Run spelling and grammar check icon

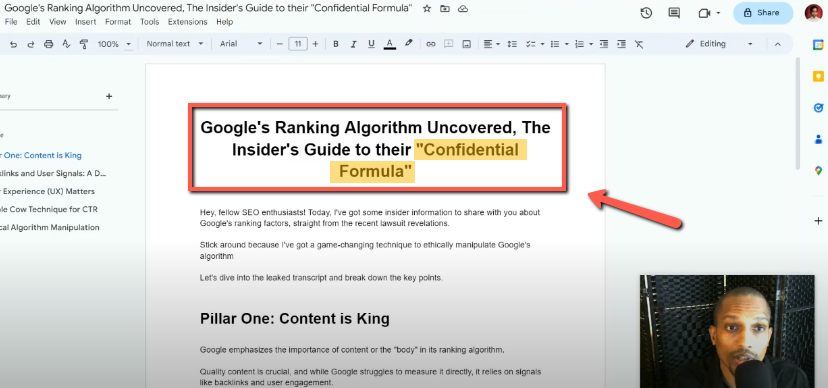tap(66, 44)
